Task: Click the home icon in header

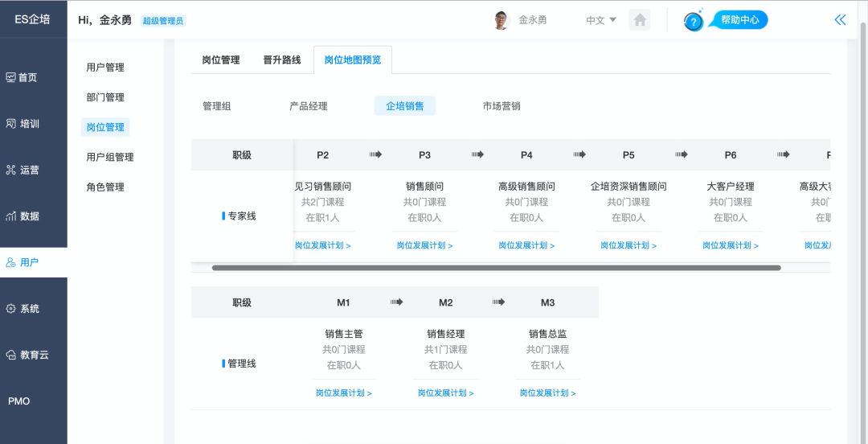Action: point(640,20)
